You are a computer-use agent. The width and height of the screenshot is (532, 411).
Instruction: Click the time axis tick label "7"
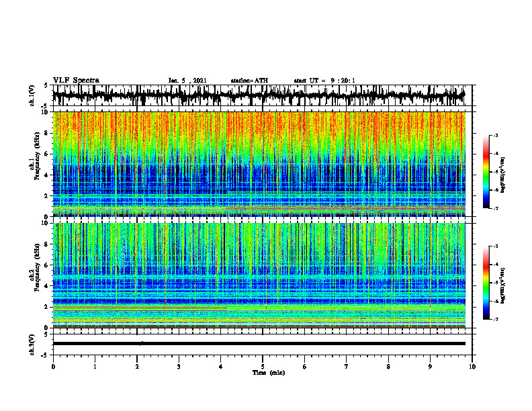[x=347, y=367]
